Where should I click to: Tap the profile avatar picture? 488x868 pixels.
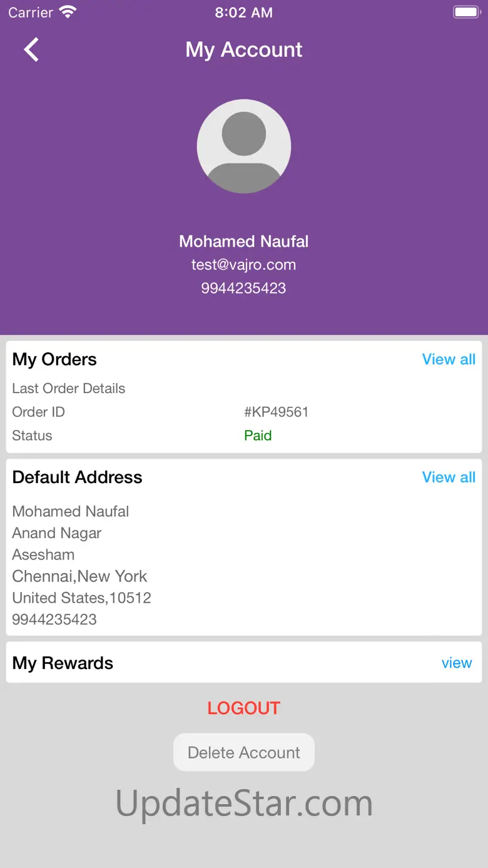(x=244, y=146)
